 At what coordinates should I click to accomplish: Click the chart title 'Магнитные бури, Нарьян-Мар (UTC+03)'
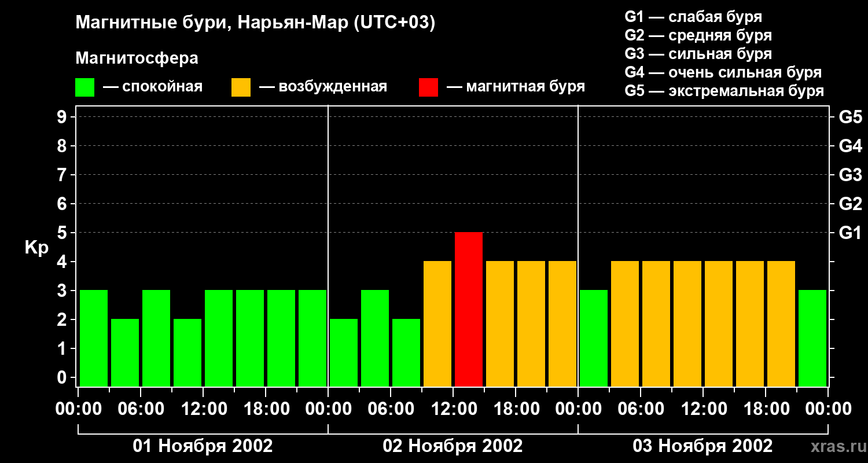coord(255,23)
